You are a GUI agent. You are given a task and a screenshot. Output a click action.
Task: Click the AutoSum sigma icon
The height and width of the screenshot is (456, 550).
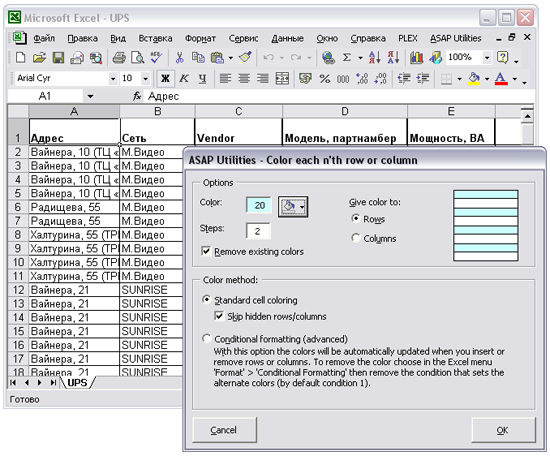tap(347, 57)
